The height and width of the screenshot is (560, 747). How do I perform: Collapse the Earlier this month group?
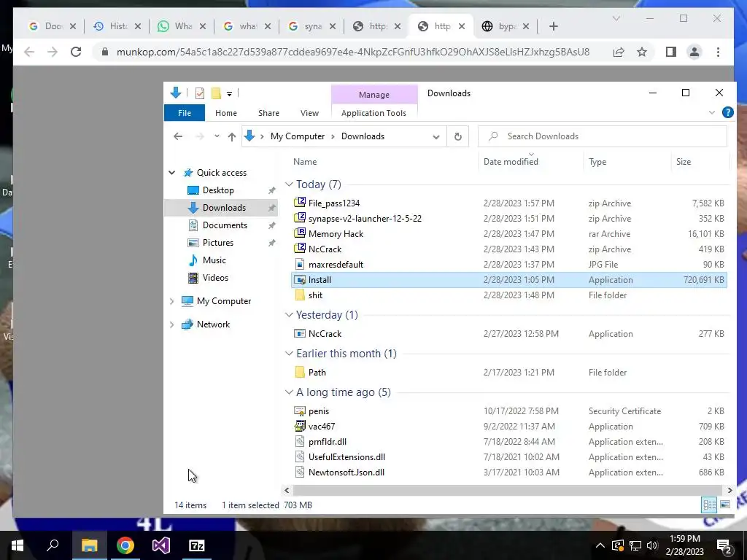[x=289, y=354]
